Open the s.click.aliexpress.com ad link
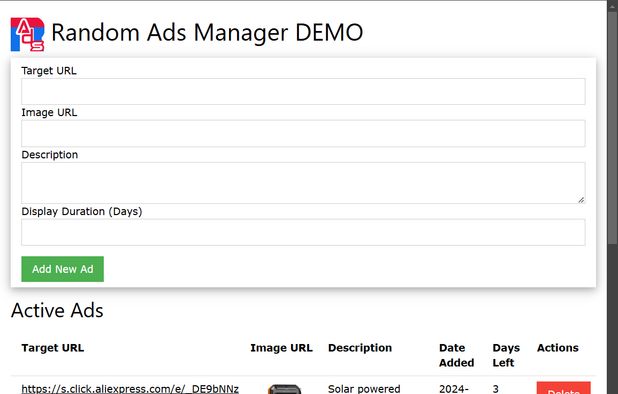Screen dimensions: 618x394 (x=130, y=389)
